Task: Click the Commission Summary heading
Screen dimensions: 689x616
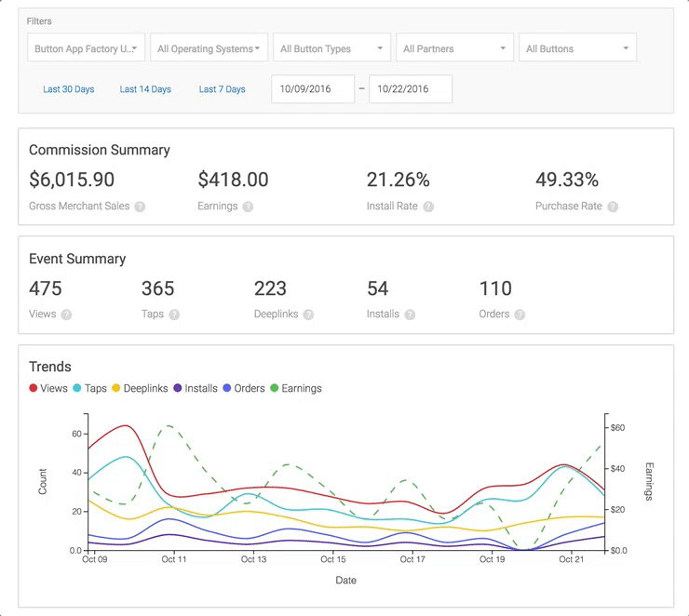Action: pos(100,150)
